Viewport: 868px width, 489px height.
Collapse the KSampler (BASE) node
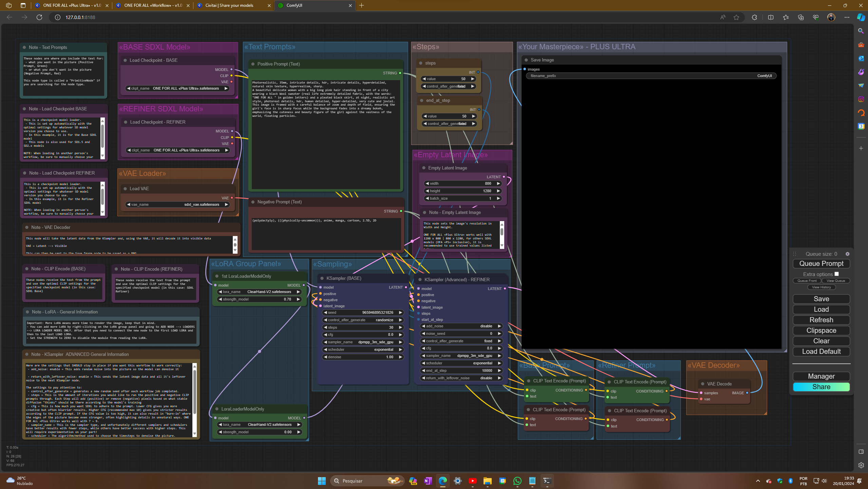pyautogui.click(x=322, y=278)
